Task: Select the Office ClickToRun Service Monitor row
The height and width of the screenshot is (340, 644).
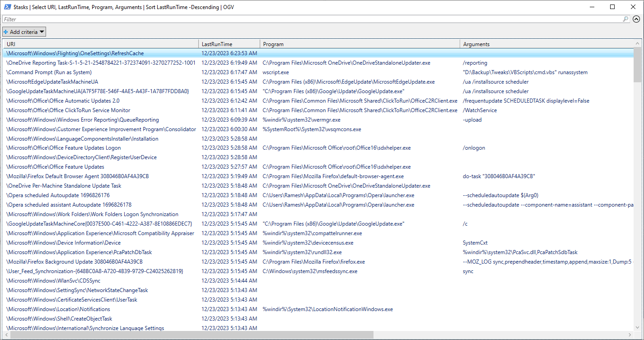Action: 318,110
